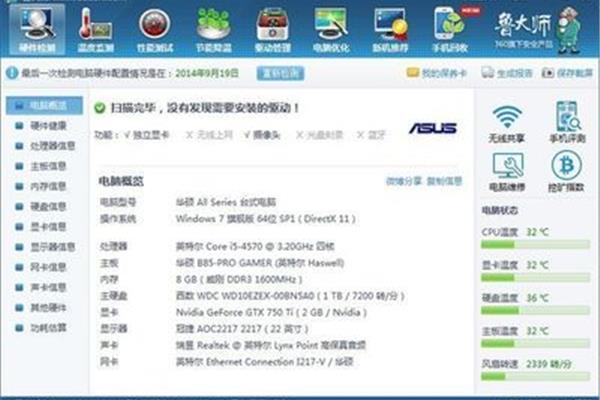This screenshot has width=600, height=400.
Task: Open the 无线共享 Wi-Fi sharing tool
Action: tap(507, 124)
